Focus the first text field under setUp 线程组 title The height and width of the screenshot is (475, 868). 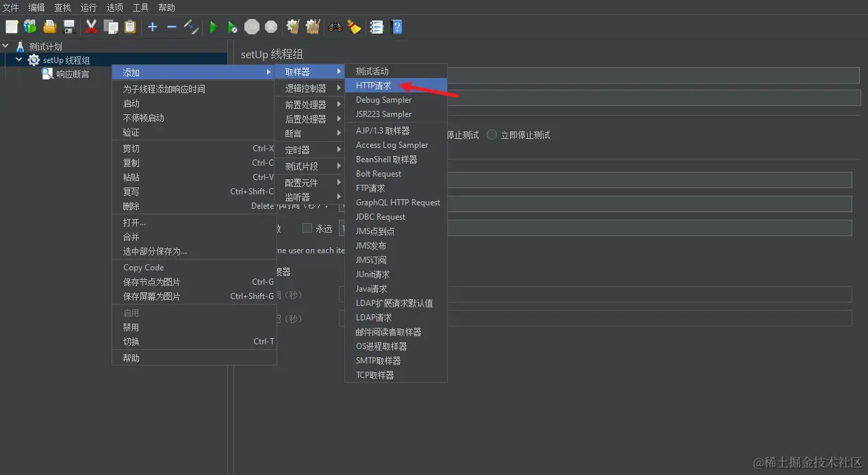point(652,75)
